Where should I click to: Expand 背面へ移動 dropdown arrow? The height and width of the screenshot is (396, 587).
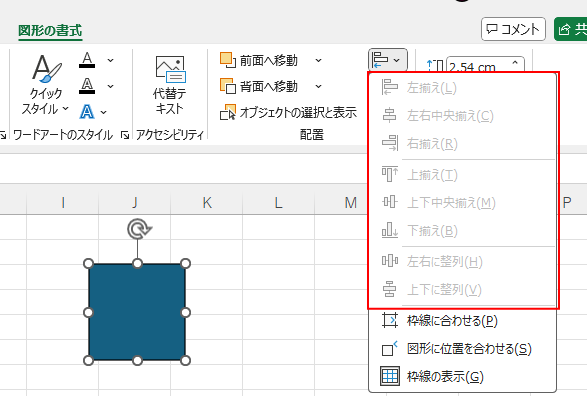[318, 86]
